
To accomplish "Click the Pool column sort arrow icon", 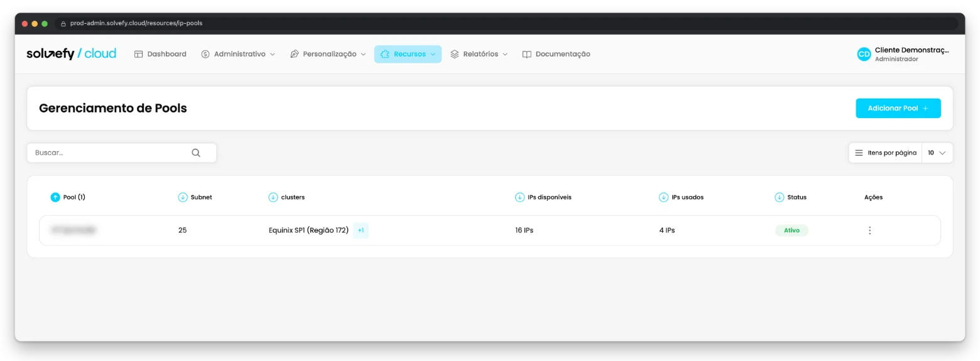I will pos(55,197).
